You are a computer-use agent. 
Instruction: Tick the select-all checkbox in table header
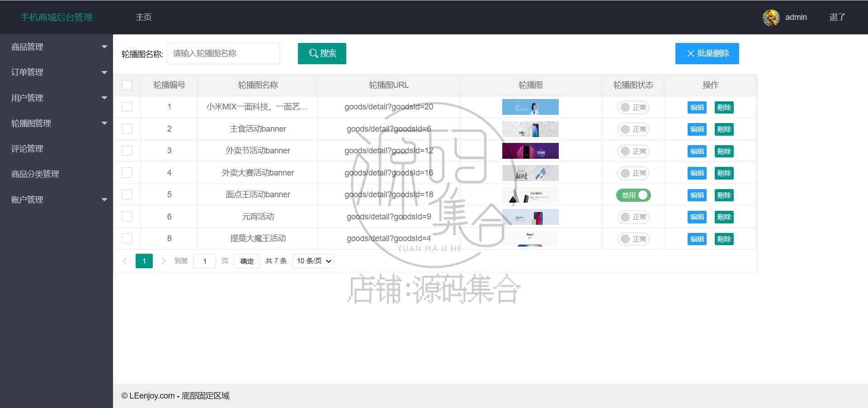127,85
